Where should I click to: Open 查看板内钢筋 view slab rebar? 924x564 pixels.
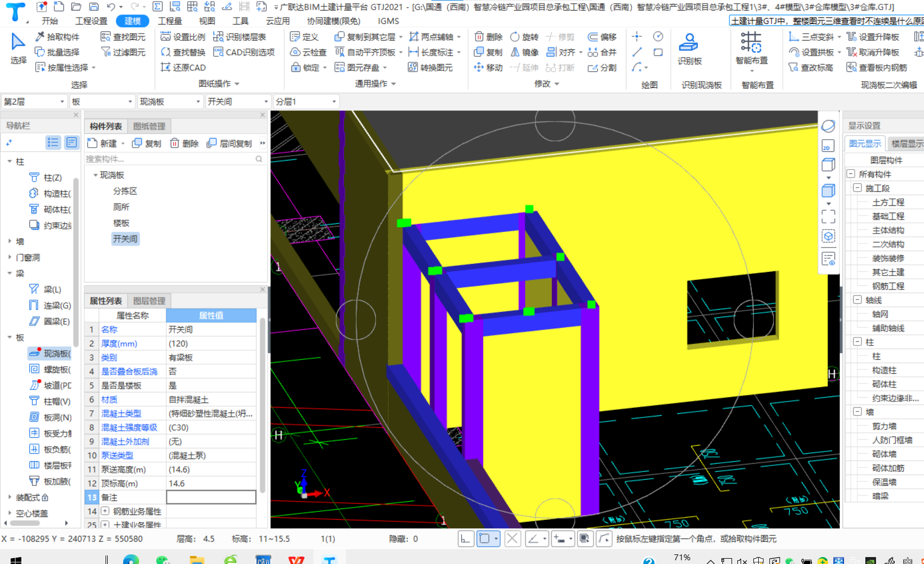(x=877, y=68)
